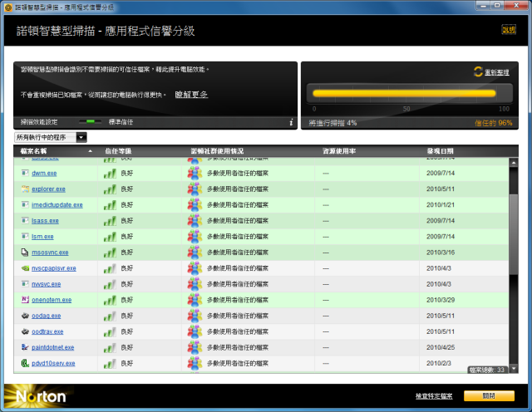This screenshot has height=412, width=532.
Task: Click the dwm.exe window icon
Action: pos(25,173)
